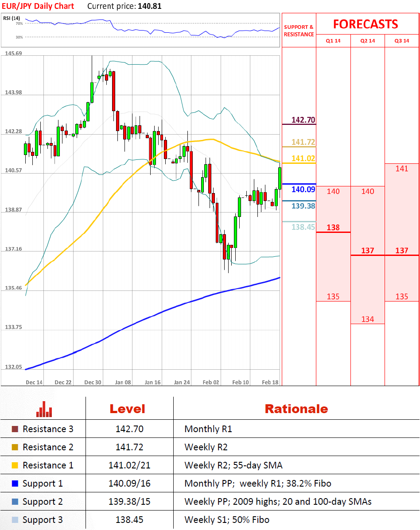Viewport: 420px width, 530px height.
Task: Click the red bar chart icon in table header
Action: tap(44, 409)
